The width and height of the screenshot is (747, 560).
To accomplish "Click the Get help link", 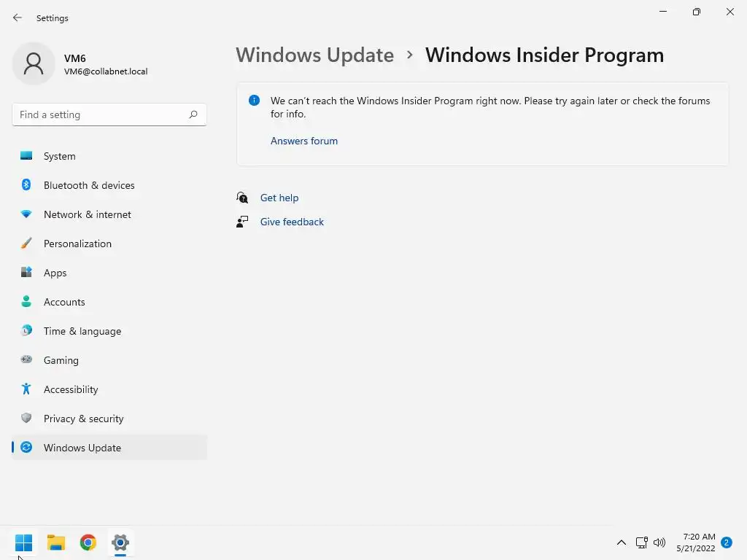I will [279, 198].
